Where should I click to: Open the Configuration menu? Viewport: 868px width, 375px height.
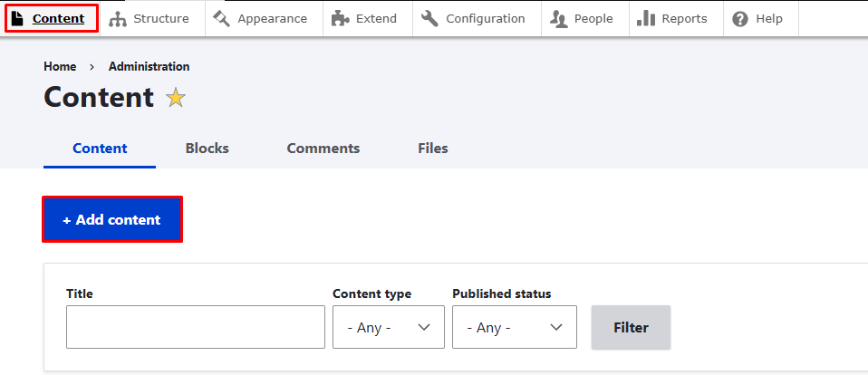477,19
